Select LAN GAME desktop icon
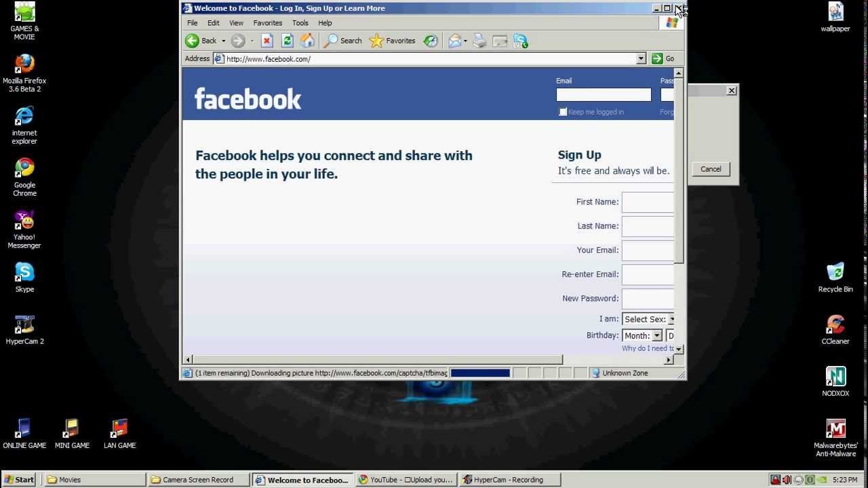868x488 pixels. tap(119, 434)
